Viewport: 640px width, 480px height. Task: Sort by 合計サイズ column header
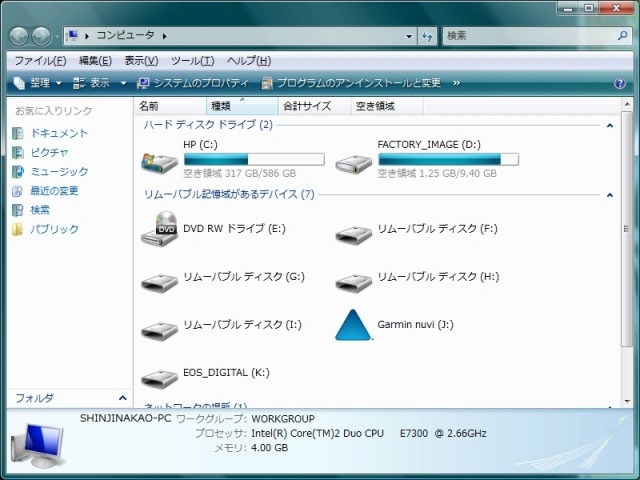[x=315, y=106]
